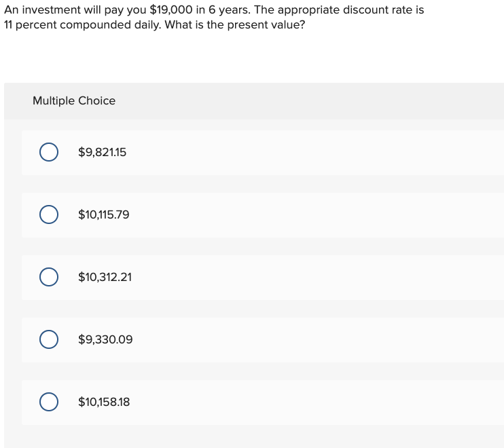
Task: Click the "$10,158.18" answer text
Action: click(104, 402)
